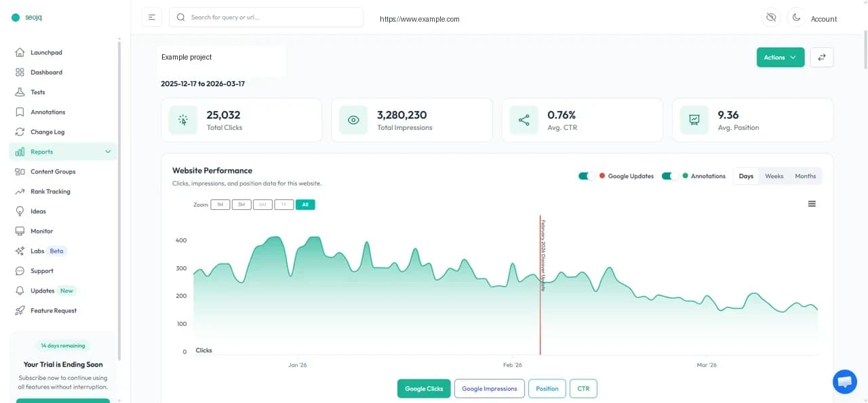Disable the Google Updates overlay toggle

point(586,175)
